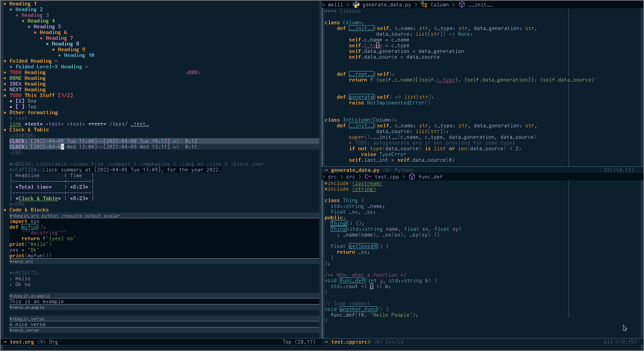Collapse the :LOGBOOK: drawer

pyautogui.click(x=23, y=135)
